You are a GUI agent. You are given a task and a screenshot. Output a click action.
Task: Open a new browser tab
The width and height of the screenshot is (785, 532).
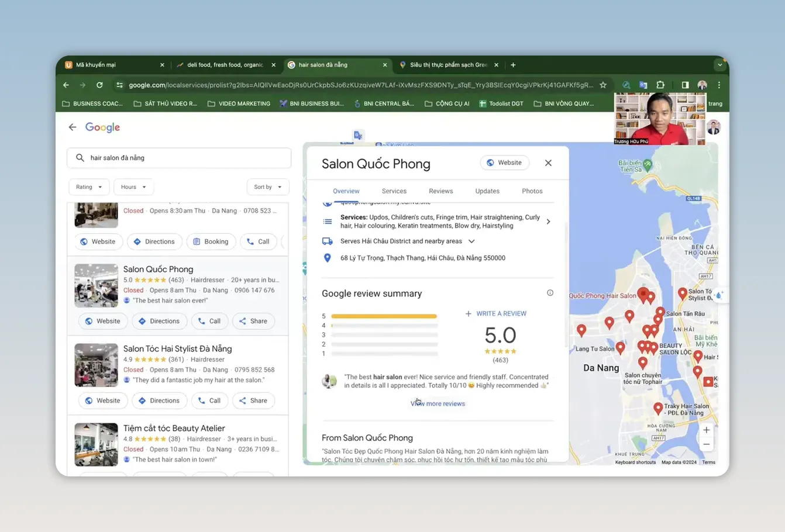point(513,65)
